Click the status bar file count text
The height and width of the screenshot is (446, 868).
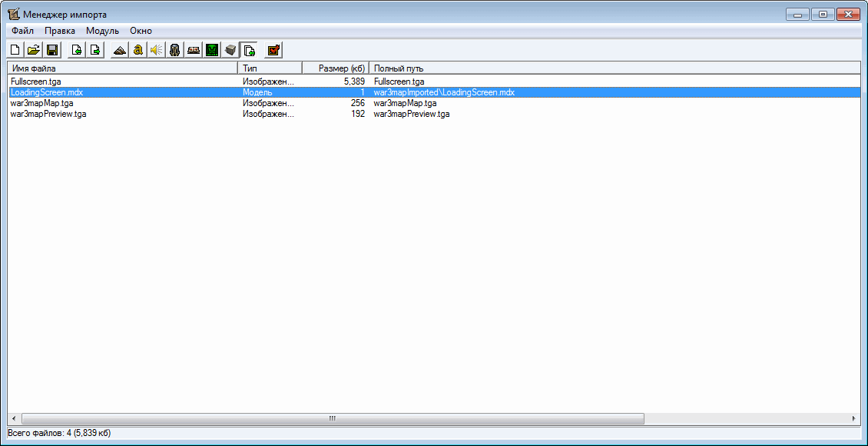coord(60,432)
